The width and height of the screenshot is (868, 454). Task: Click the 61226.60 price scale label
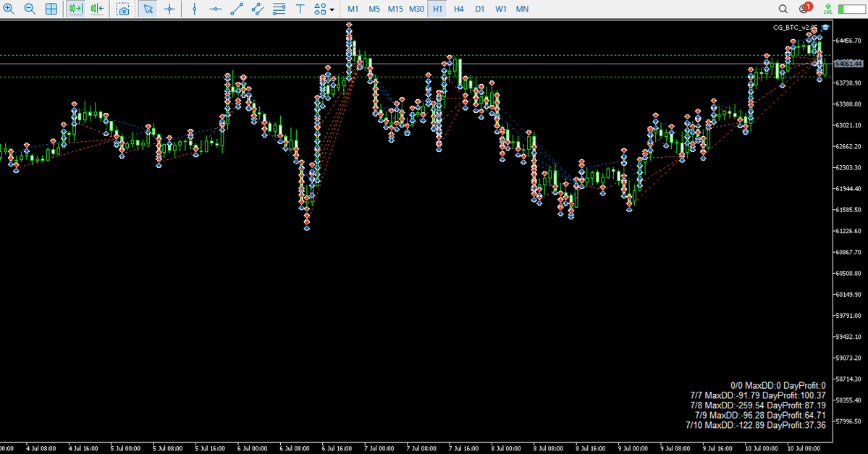tap(848, 231)
